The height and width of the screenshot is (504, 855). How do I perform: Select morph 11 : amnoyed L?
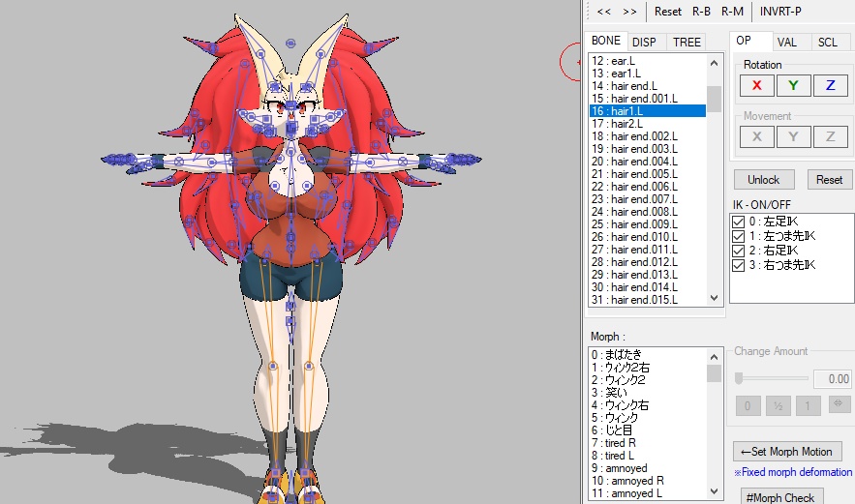click(x=648, y=493)
